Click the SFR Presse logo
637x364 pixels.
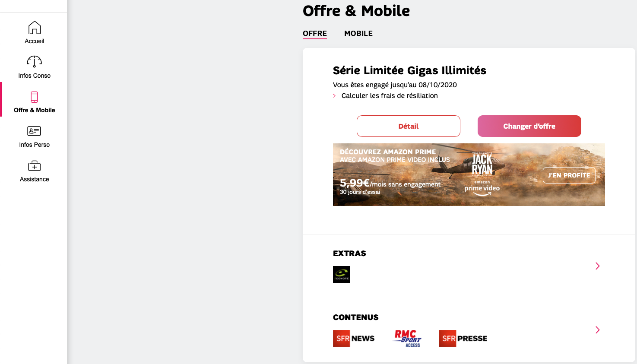point(463,339)
